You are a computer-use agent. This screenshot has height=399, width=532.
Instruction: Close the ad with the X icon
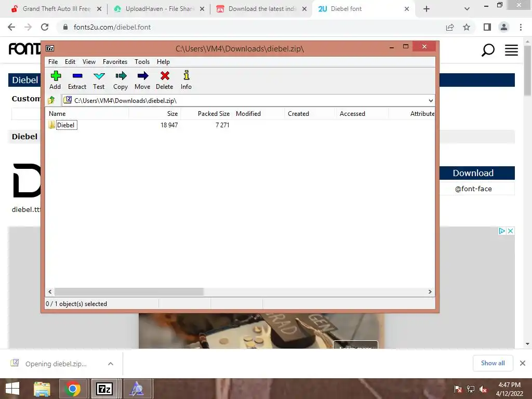[510, 231]
